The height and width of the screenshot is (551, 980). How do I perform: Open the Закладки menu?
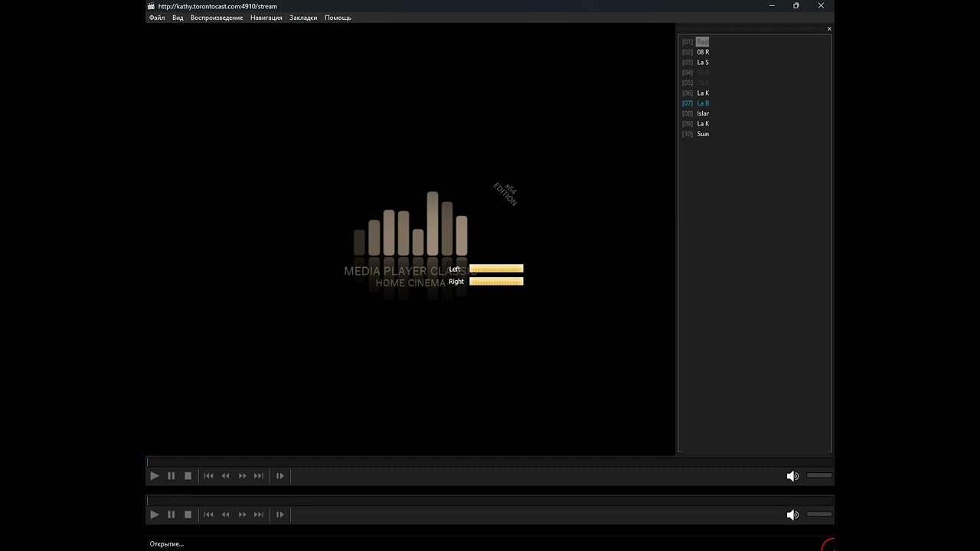point(303,18)
